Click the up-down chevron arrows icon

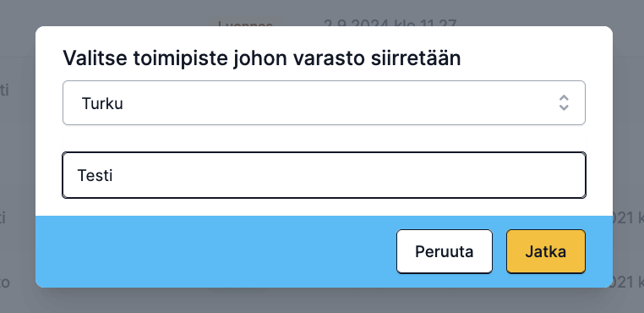click(x=564, y=103)
